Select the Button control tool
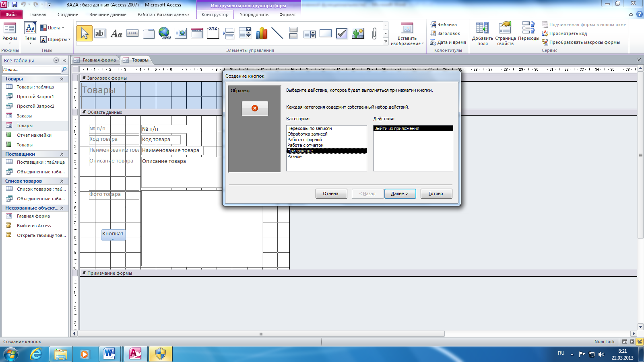The width and height of the screenshot is (644, 362). [132, 33]
